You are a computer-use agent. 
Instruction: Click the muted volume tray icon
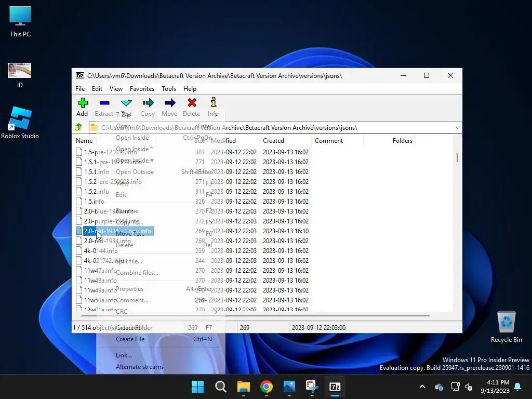pyautogui.click(x=469, y=387)
